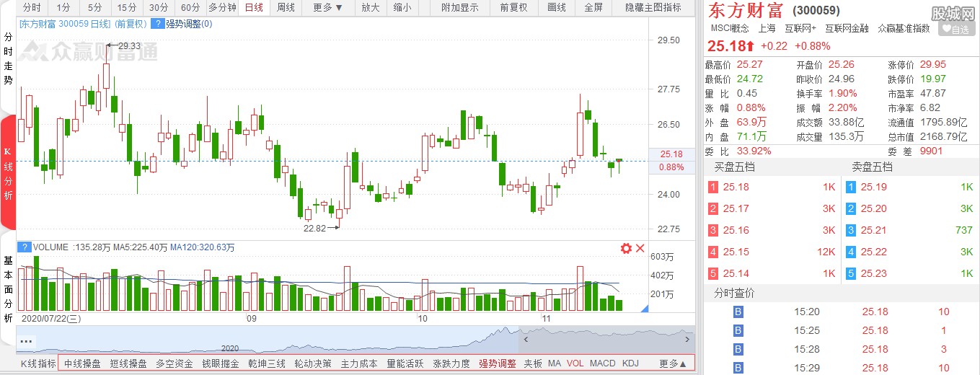This screenshot has height=375, width=980.
Task: Enable 涨跌力度 indicator
Action: 451,363
